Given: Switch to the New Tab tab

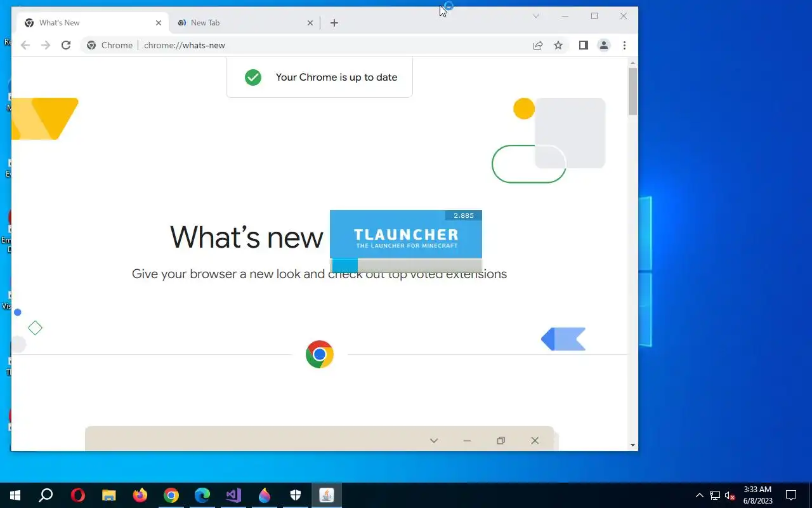Looking at the screenshot, I should 246,23.
